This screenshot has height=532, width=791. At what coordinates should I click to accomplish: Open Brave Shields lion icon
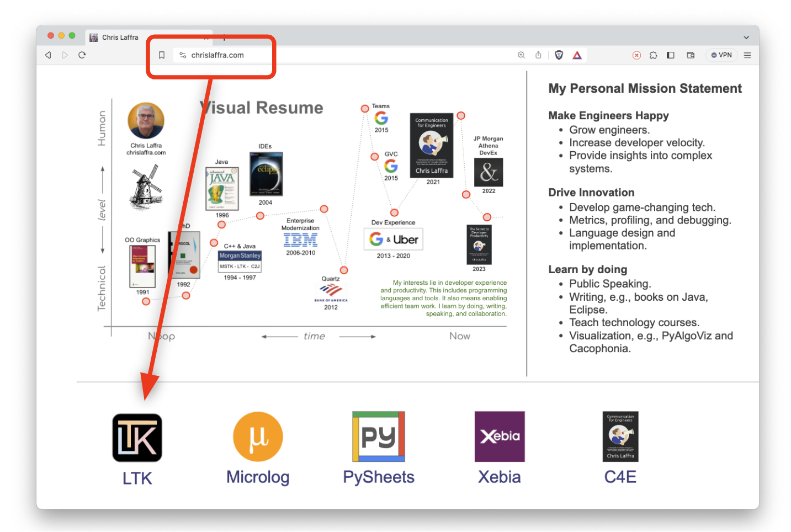(x=559, y=55)
